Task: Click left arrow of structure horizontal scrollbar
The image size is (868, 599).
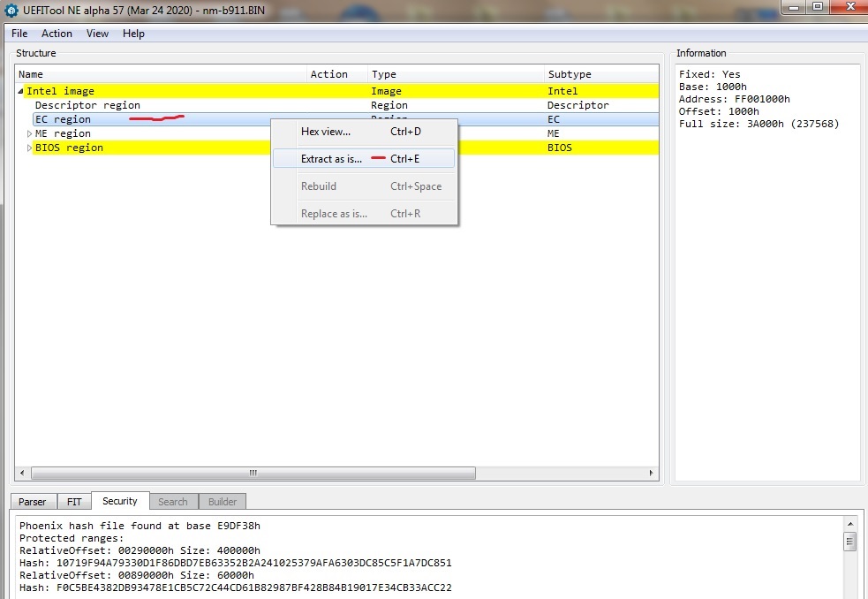Action: point(22,473)
